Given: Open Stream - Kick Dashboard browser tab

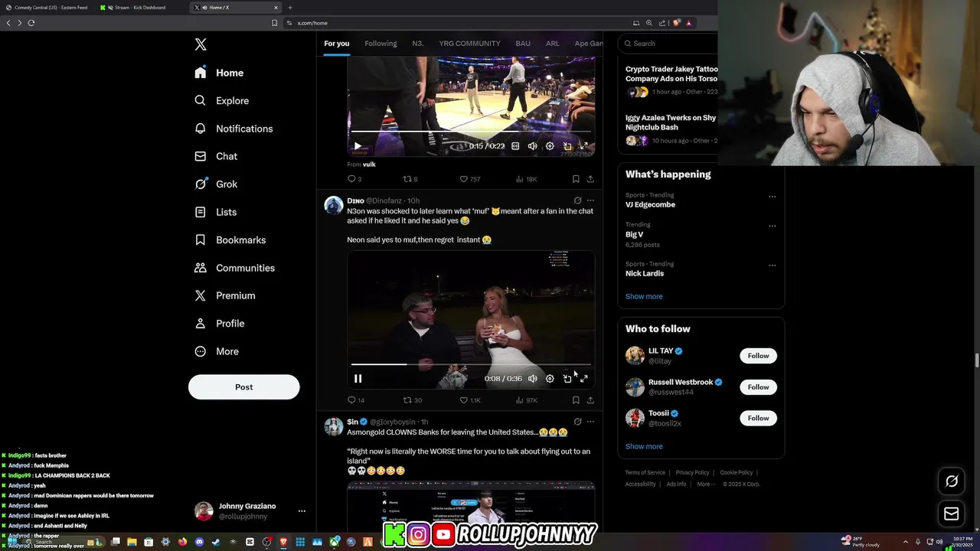Looking at the screenshot, I should (x=140, y=8).
